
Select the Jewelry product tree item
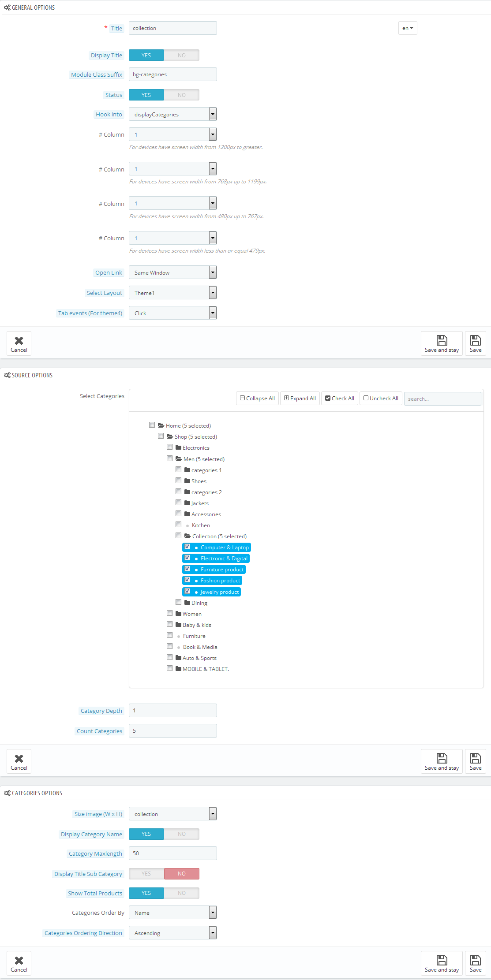tap(219, 592)
